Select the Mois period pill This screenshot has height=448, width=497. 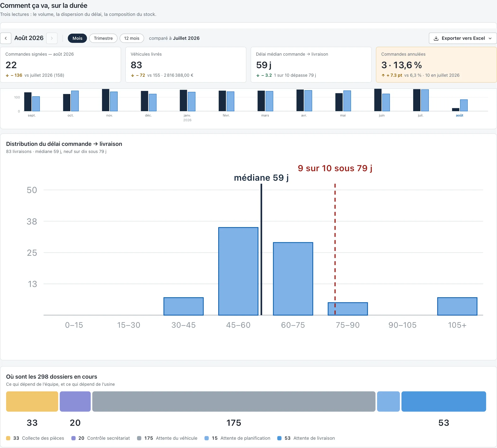click(x=77, y=38)
